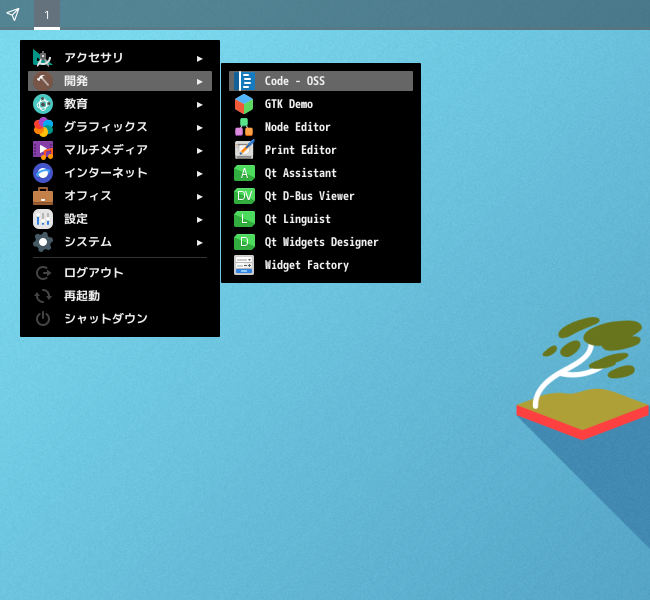Image resolution: width=650 pixels, height=600 pixels.
Task: Choose シャットダウン to power off
Action: click(x=120, y=319)
